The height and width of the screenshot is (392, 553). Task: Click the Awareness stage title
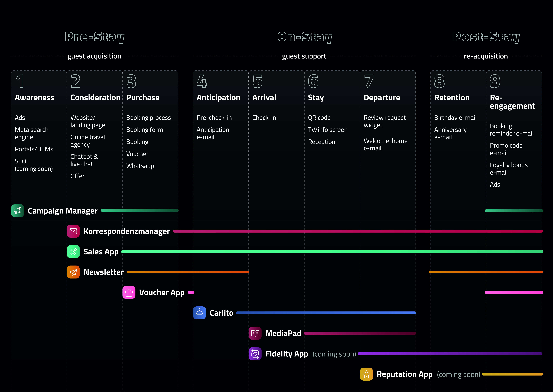[x=35, y=98]
